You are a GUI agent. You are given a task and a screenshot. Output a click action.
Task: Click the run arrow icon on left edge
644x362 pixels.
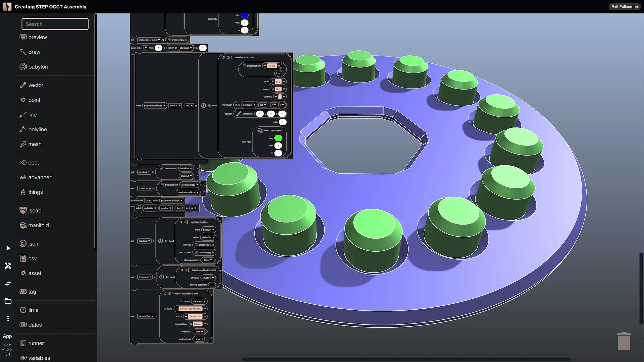8,248
